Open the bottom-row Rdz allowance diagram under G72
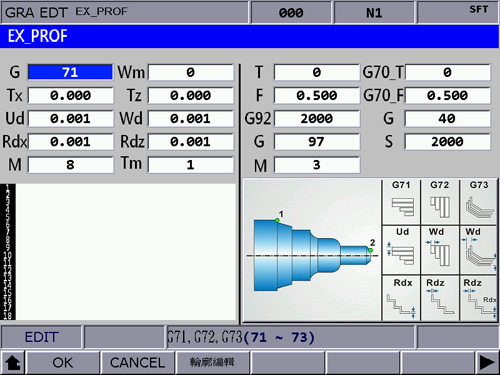This screenshot has width=500, height=375. (x=440, y=298)
